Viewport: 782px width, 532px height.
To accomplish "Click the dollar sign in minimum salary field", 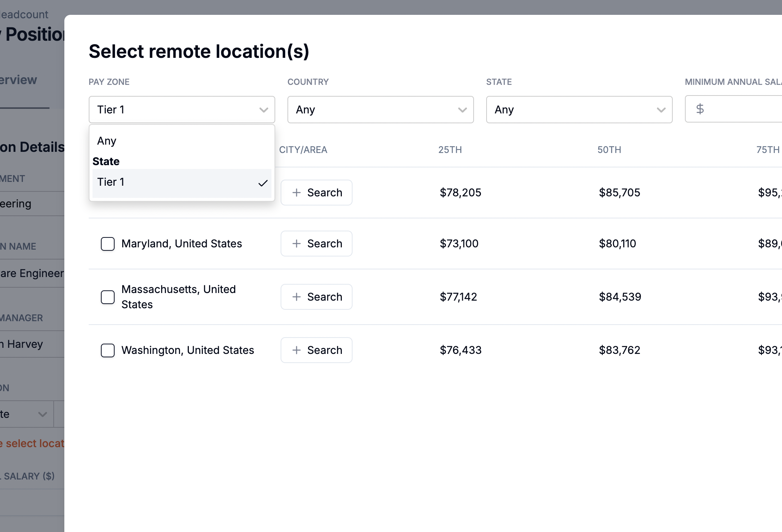I will [700, 109].
